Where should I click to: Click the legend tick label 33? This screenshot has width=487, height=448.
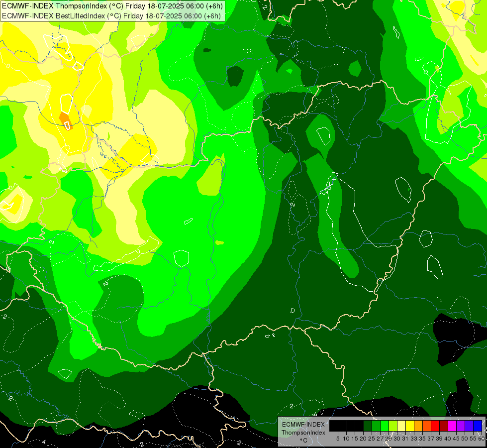(414, 439)
